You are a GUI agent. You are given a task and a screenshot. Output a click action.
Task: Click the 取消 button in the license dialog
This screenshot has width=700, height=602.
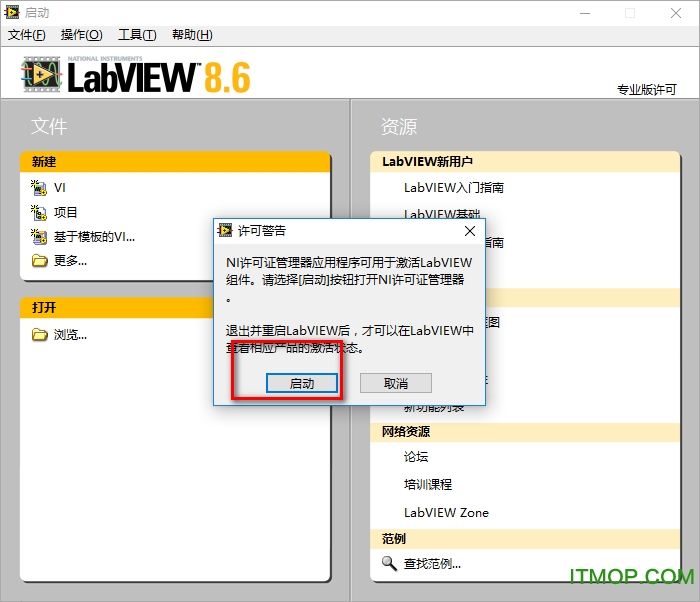coord(396,383)
